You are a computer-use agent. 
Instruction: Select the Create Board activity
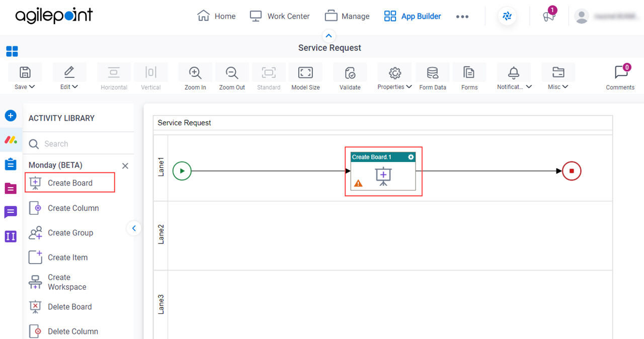[70, 183]
